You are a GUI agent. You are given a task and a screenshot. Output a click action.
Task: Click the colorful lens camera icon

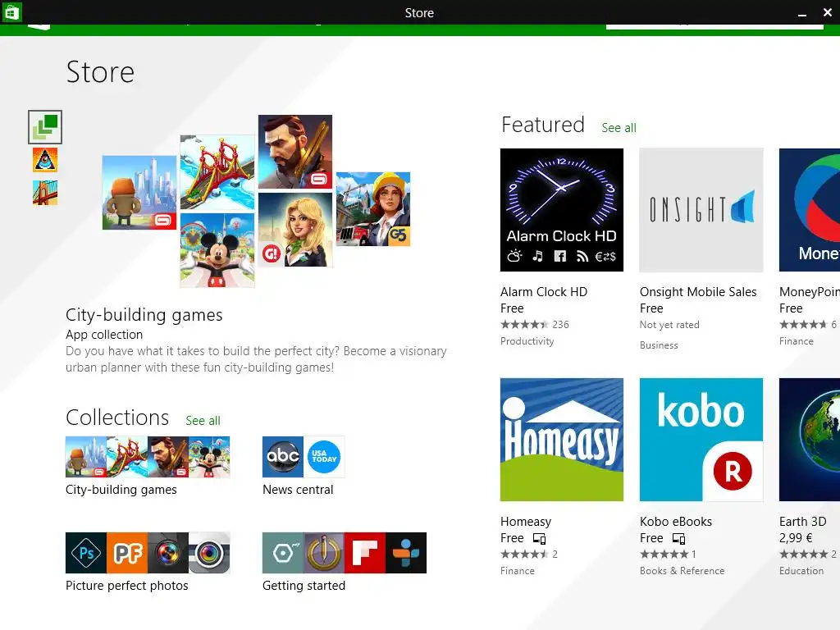(168, 553)
